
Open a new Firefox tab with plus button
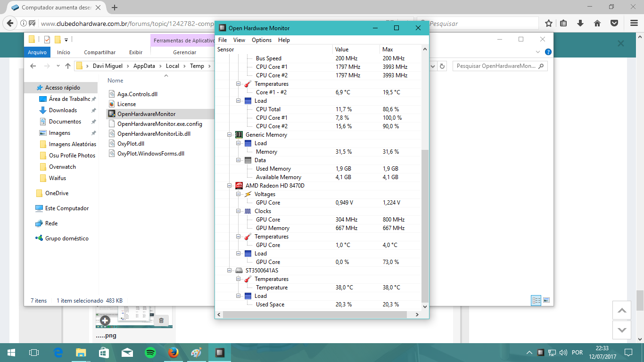pyautogui.click(x=115, y=8)
